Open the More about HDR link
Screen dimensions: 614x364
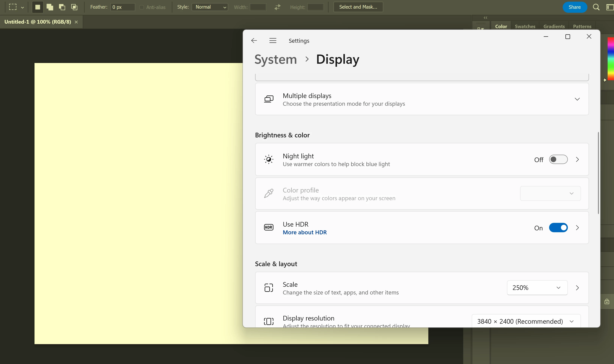305,232
